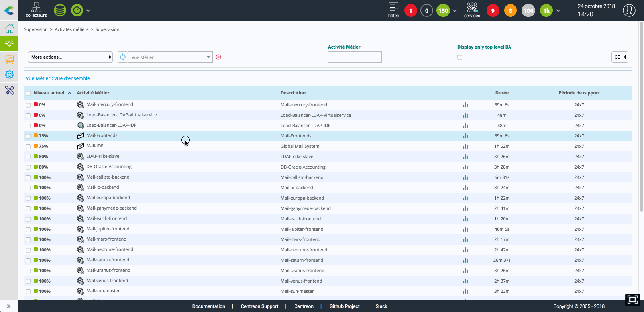Check the Mail-mercury-frontend row checkbox
The image size is (644, 312).
click(28, 105)
